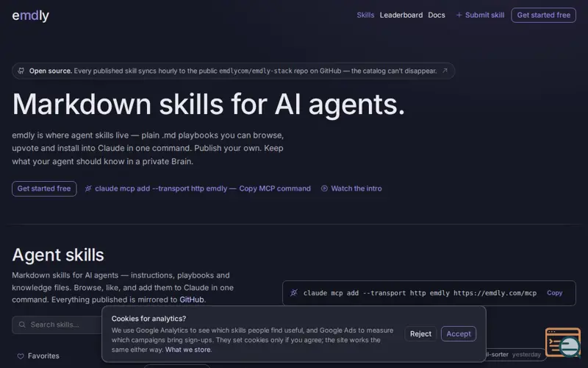This screenshot has height=368, width=588.
Task: Click the Claude spark icon beside MCP command
Action: click(88, 188)
